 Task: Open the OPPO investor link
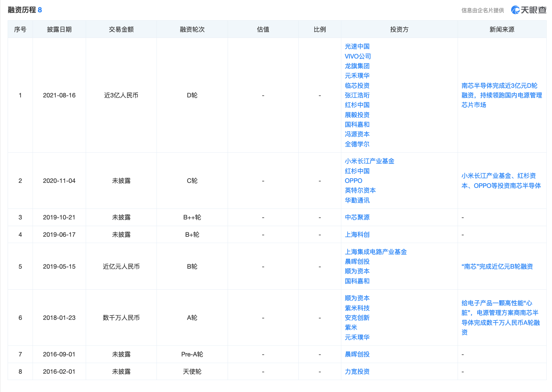coord(353,181)
